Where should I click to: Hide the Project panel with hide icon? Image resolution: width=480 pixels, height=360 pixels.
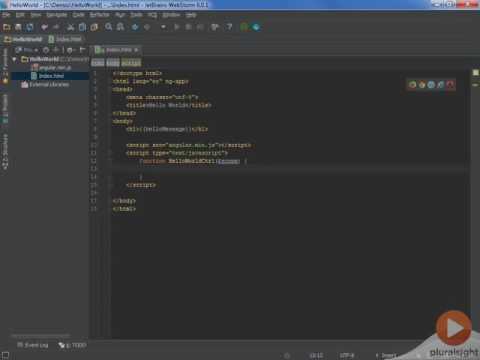point(82,50)
